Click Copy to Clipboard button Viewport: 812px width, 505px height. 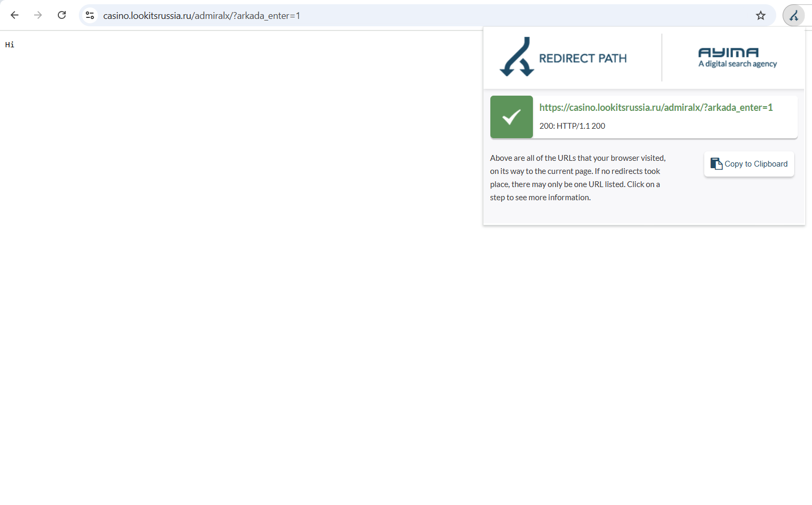coord(749,164)
